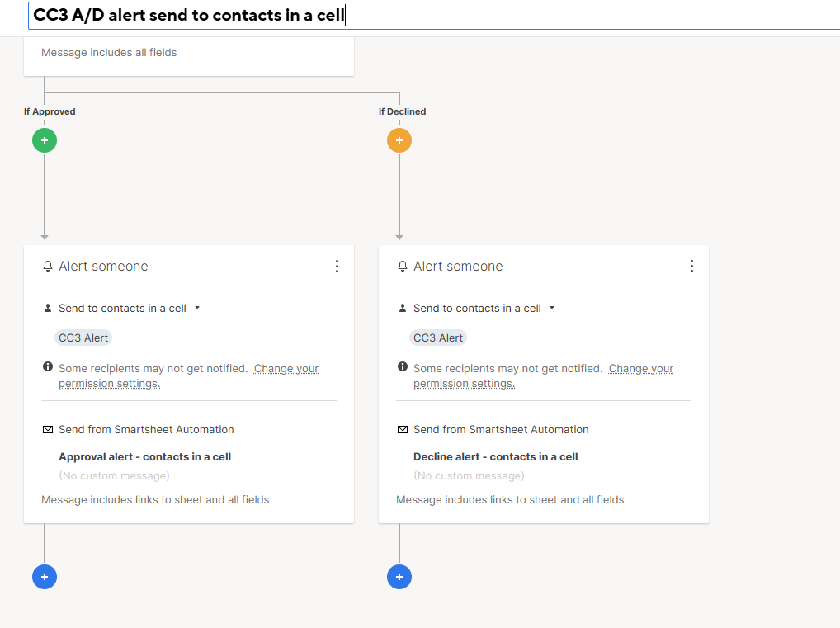Click info icon in Approval card warning
Viewport: 840px width, 628px height.
click(x=48, y=366)
